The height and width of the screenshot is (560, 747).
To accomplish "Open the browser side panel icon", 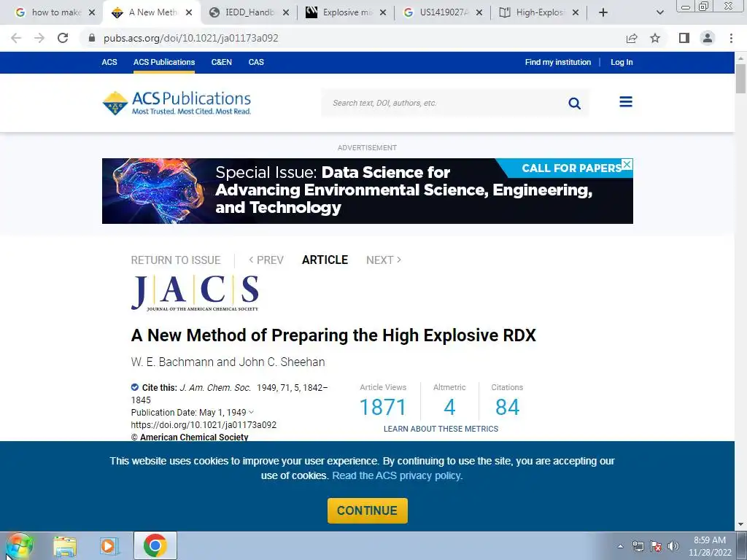I will pos(684,38).
